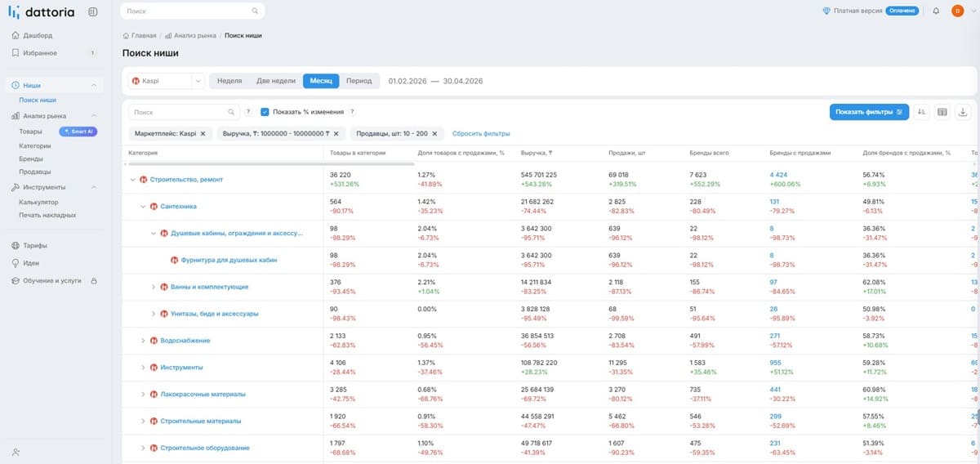Click help icon next to table search
The width and height of the screenshot is (980, 464).
pos(248,112)
